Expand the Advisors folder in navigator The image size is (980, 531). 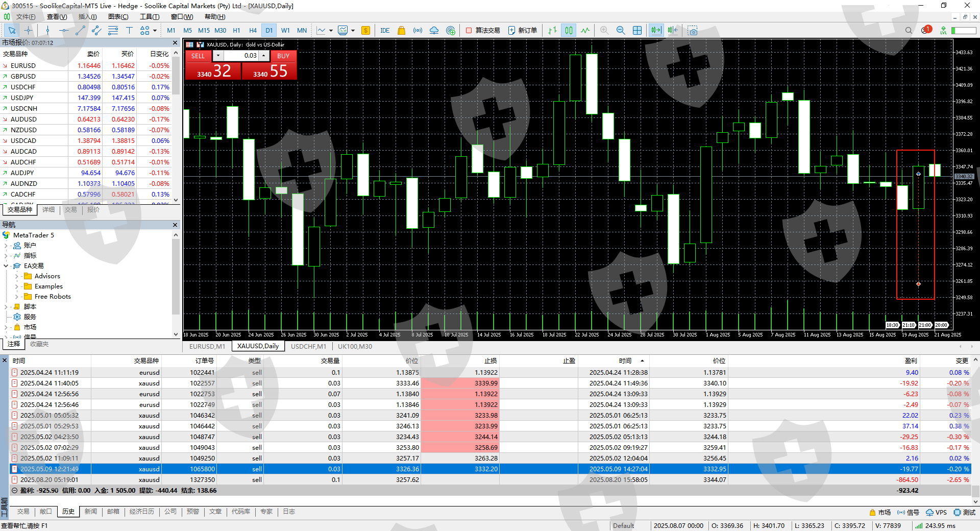click(x=16, y=276)
